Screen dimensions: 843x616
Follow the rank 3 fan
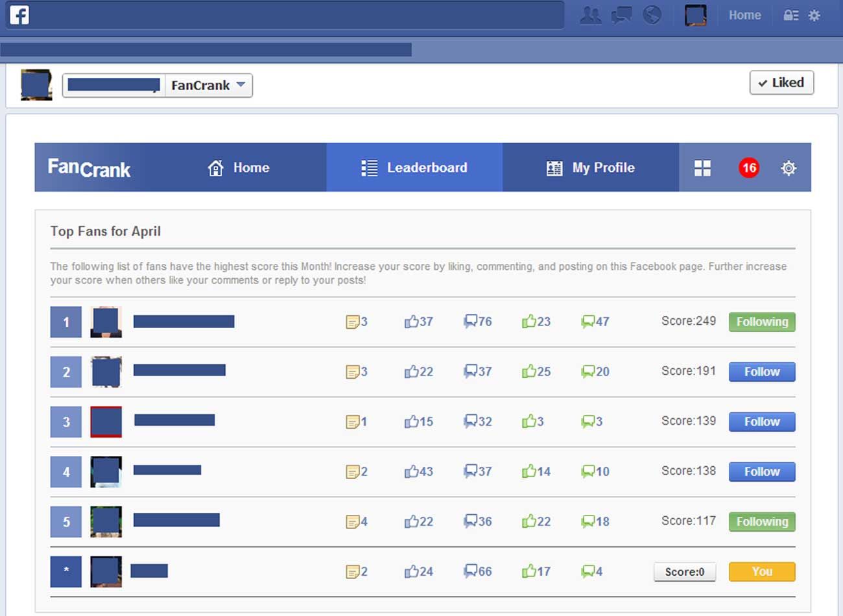click(762, 421)
